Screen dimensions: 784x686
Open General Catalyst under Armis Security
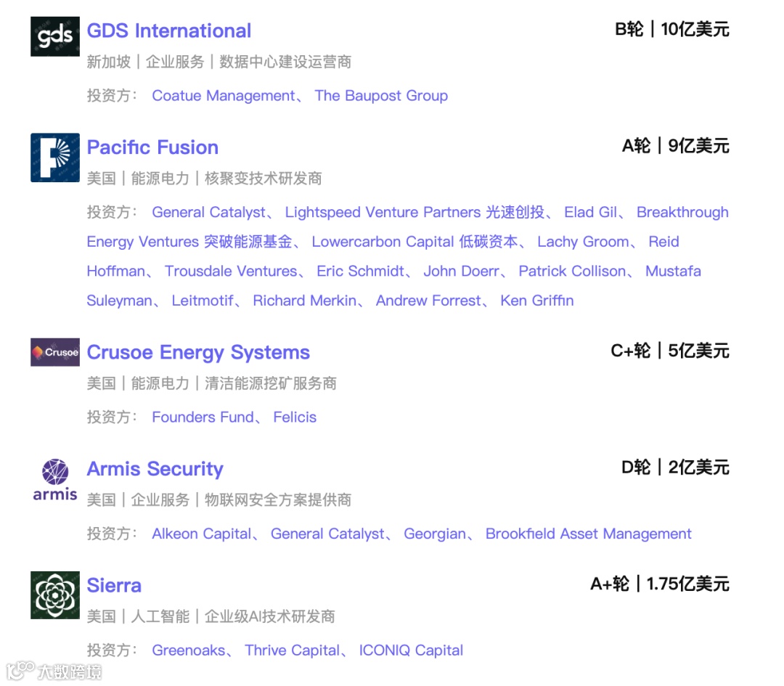click(x=327, y=534)
